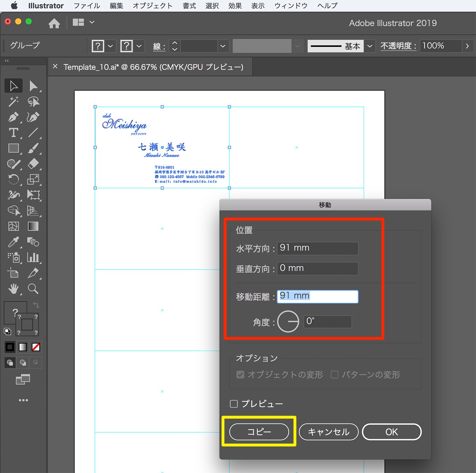Select the Eraser tool

point(33,164)
